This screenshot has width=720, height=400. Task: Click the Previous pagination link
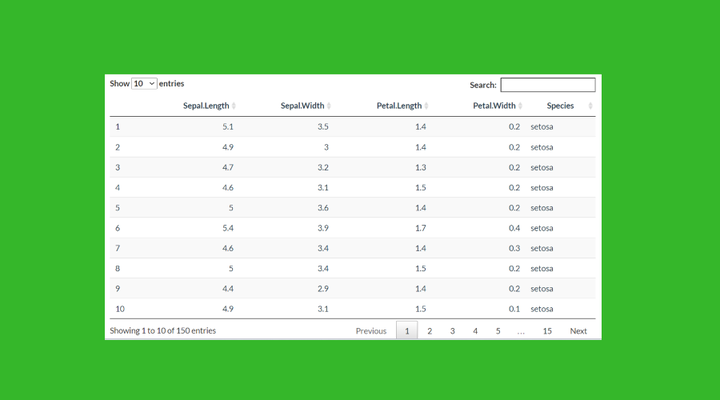(371, 331)
